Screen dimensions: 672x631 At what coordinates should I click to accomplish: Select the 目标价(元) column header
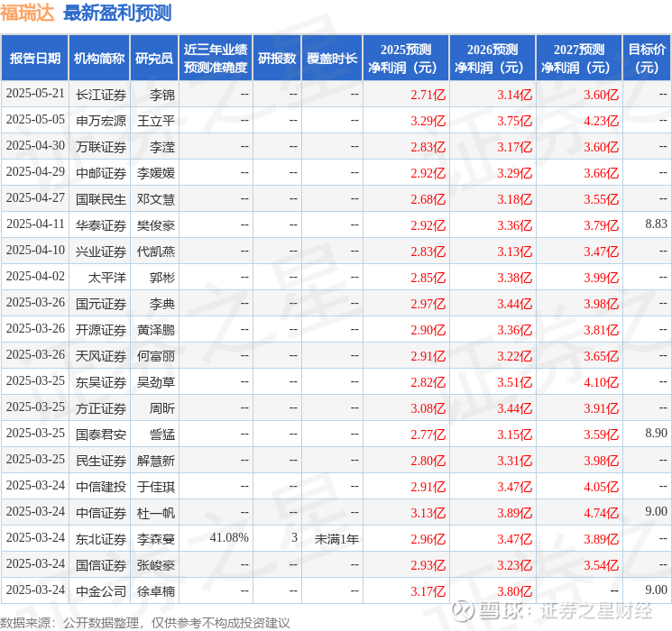click(646, 59)
